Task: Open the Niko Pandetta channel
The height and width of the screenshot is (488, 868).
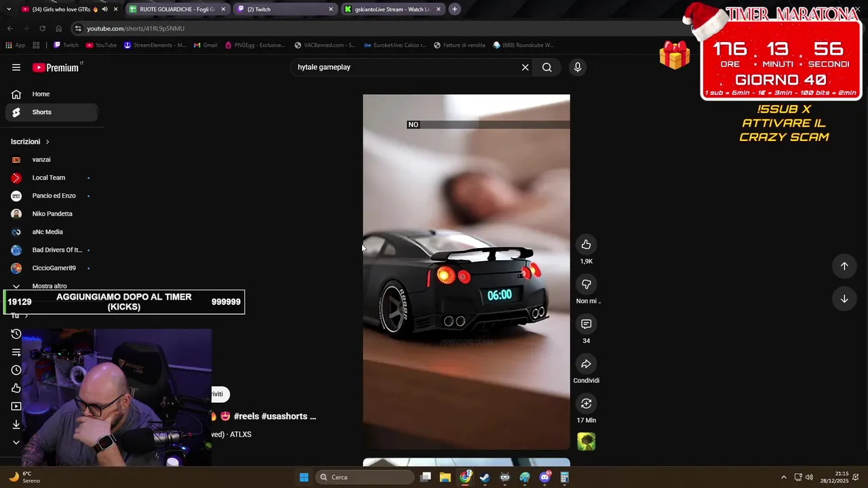Action: coord(52,214)
